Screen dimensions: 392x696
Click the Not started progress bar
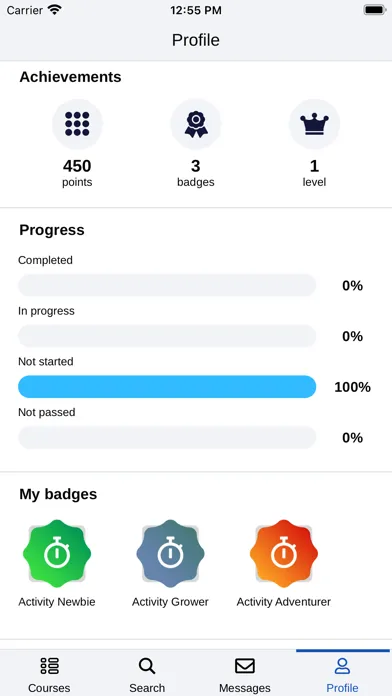[167, 387]
